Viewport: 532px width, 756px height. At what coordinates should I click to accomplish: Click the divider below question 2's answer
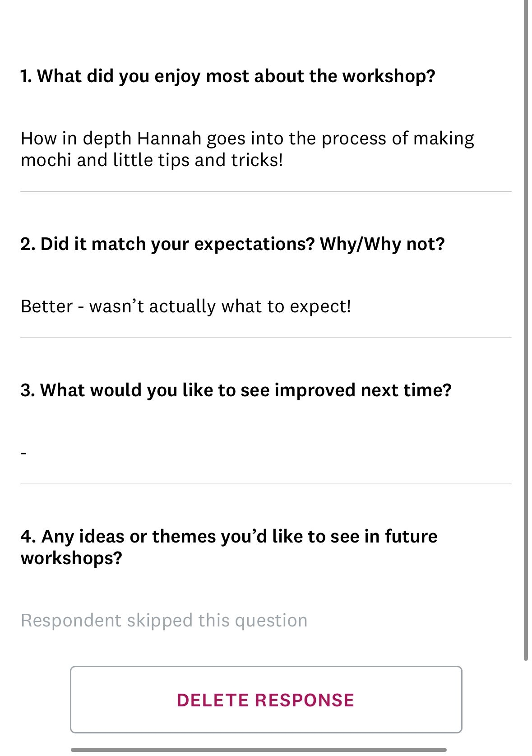coord(266,336)
